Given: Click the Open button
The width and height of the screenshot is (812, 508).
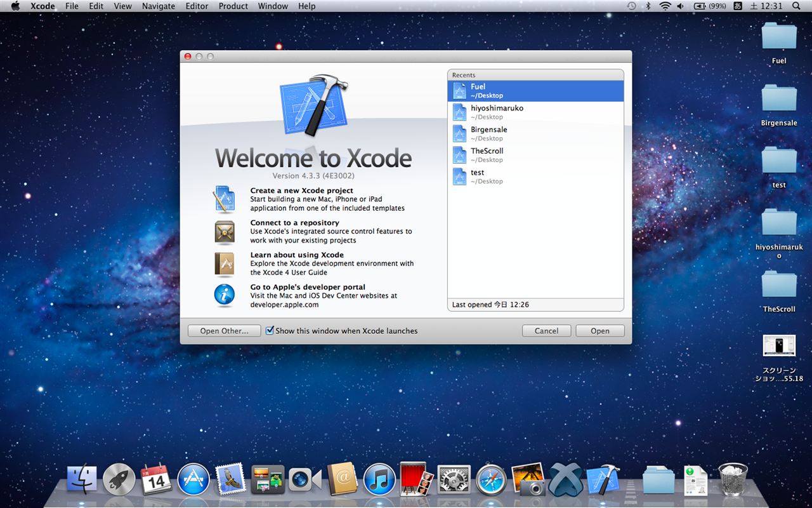Looking at the screenshot, I should 600,331.
